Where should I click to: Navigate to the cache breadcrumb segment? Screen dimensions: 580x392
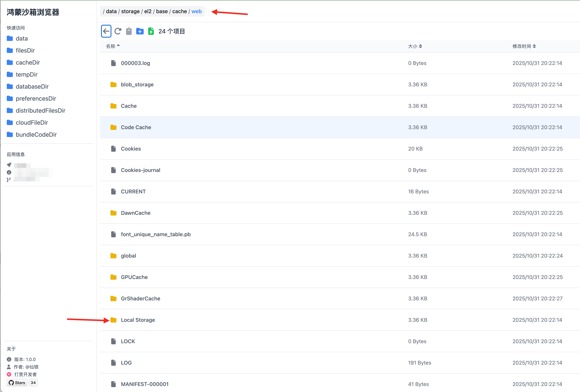pos(179,11)
